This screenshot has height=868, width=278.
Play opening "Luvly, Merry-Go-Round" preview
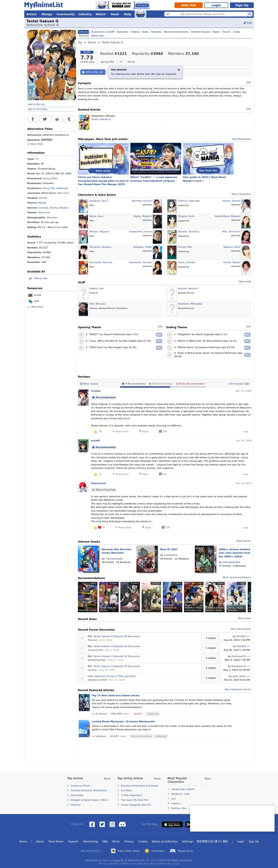click(x=81, y=341)
